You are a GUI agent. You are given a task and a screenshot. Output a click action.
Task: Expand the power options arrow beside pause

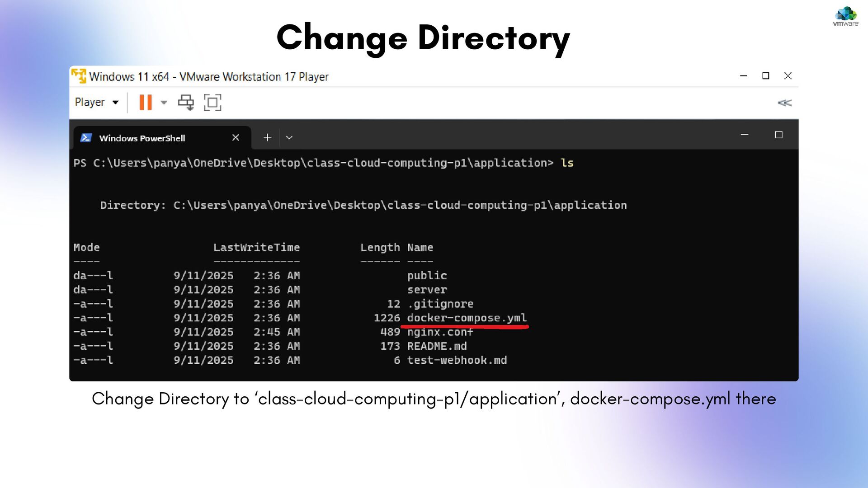click(164, 103)
